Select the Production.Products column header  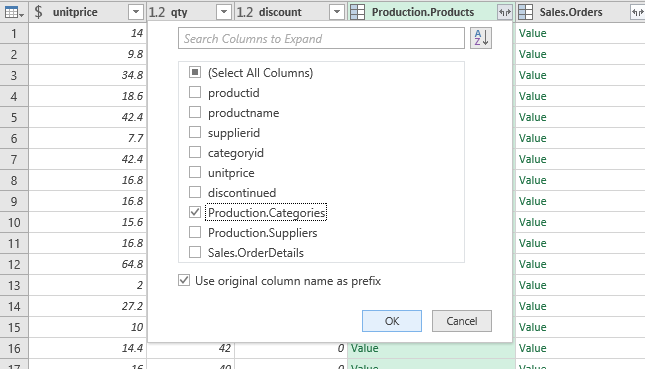click(423, 12)
